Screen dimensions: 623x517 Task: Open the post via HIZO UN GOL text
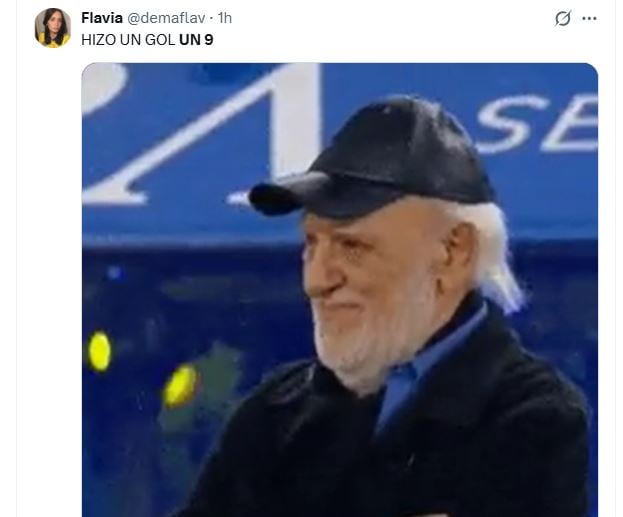coord(128,40)
